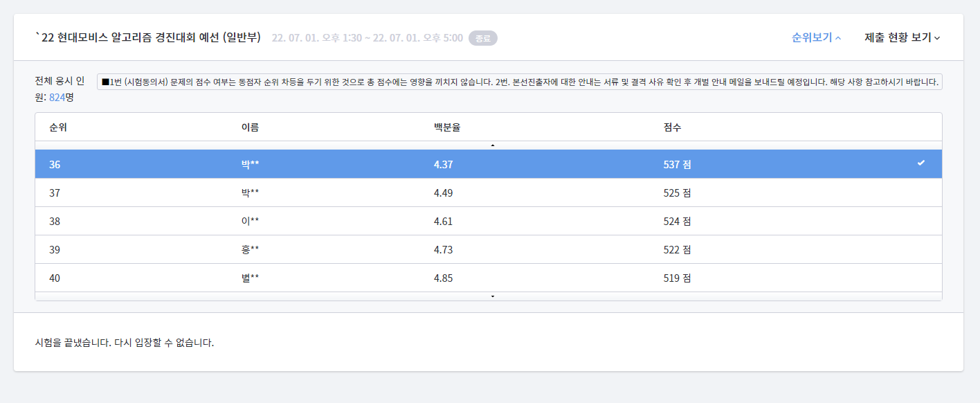Click the 백분율 column header
Viewport: 980px width, 403px height.
coord(447,127)
